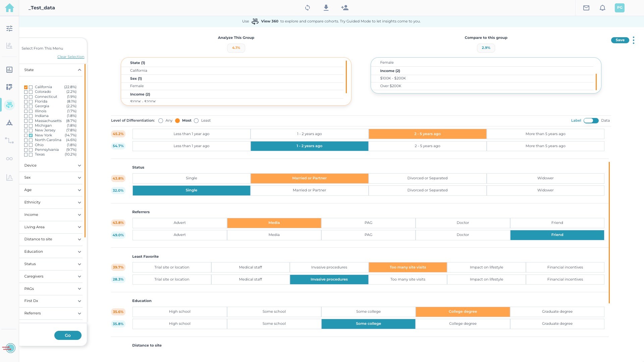Select the 'Least' differentiation radio button
The width and height of the screenshot is (644, 362).
[x=196, y=121]
